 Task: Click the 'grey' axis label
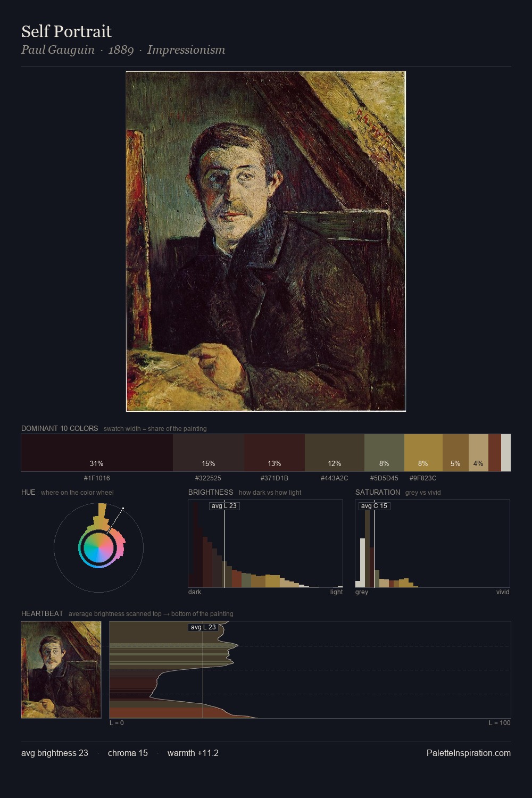(362, 592)
